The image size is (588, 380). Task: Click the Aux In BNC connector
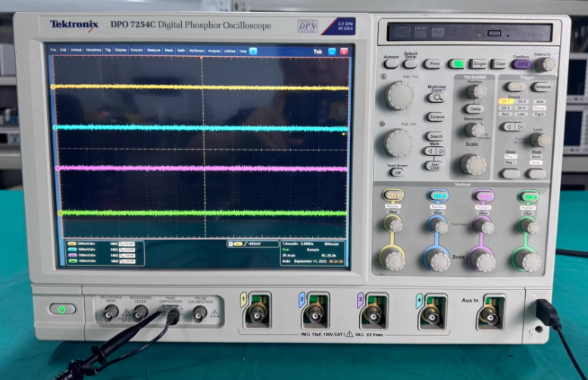(490, 316)
